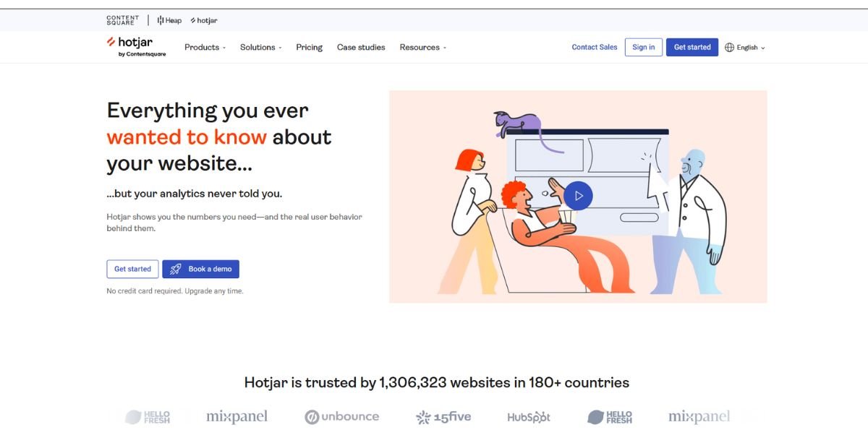The width and height of the screenshot is (868, 448).
Task: Expand the Products menu
Action: (205, 47)
